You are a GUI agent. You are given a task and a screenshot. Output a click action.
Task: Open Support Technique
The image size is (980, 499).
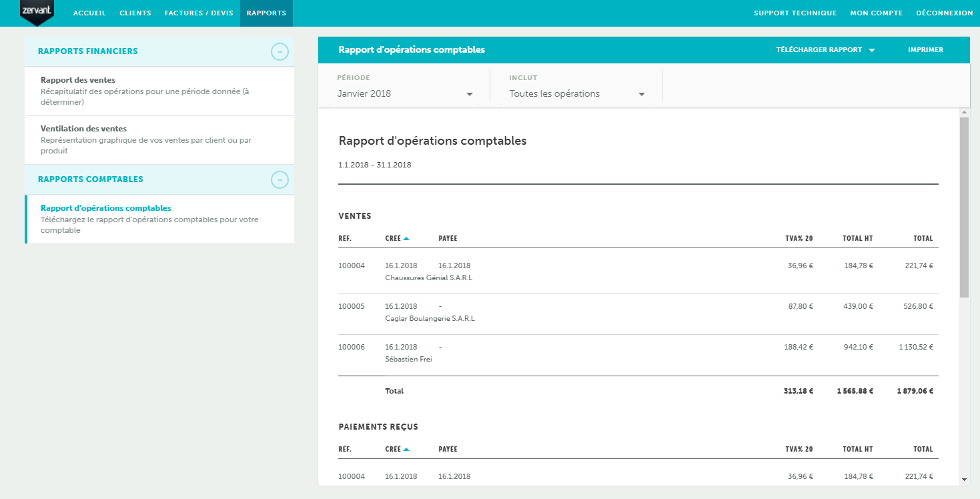tap(795, 13)
